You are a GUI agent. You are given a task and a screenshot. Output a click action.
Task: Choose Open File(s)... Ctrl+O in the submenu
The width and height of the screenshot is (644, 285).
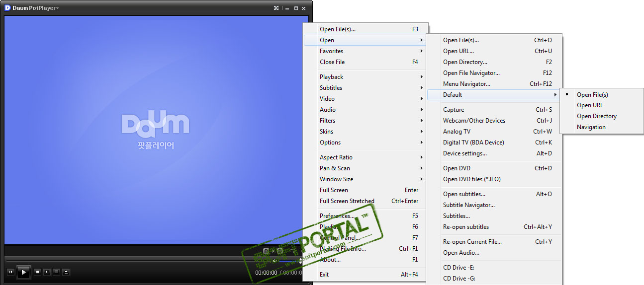point(494,40)
